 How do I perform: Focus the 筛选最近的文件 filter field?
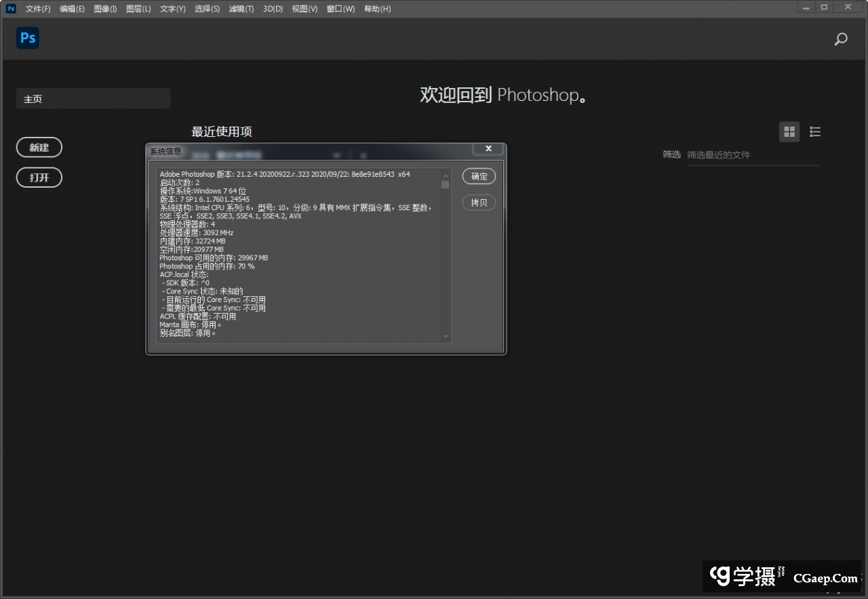click(x=751, y=155)
